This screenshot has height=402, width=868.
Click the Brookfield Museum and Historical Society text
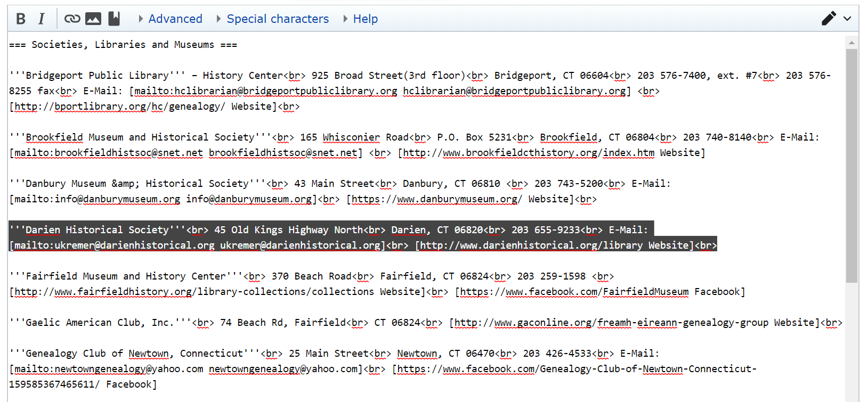[x=140, y=137]
